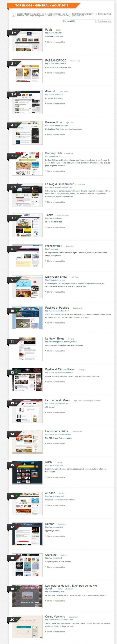The image size is (117, 644).
Task: Expand 'Billets remarquables' under Presse-citron
Action: coord(55,135)
